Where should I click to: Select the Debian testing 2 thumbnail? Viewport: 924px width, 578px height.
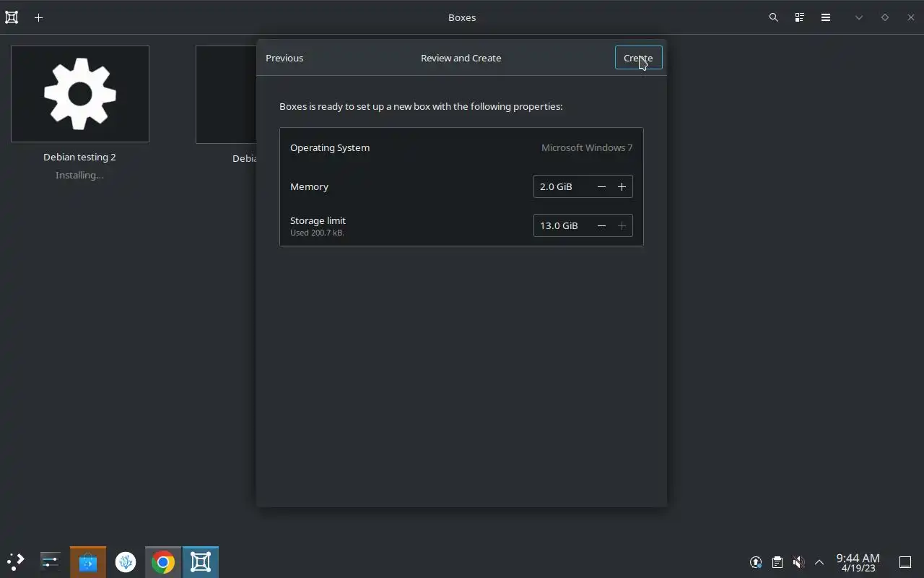click(80, 94)
